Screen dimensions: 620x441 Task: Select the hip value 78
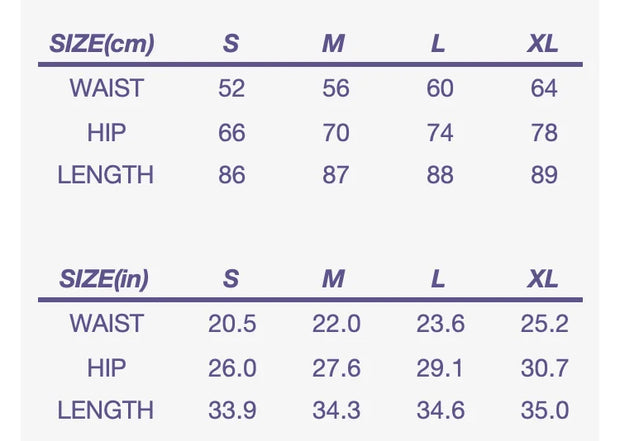[x=544, y=132]
